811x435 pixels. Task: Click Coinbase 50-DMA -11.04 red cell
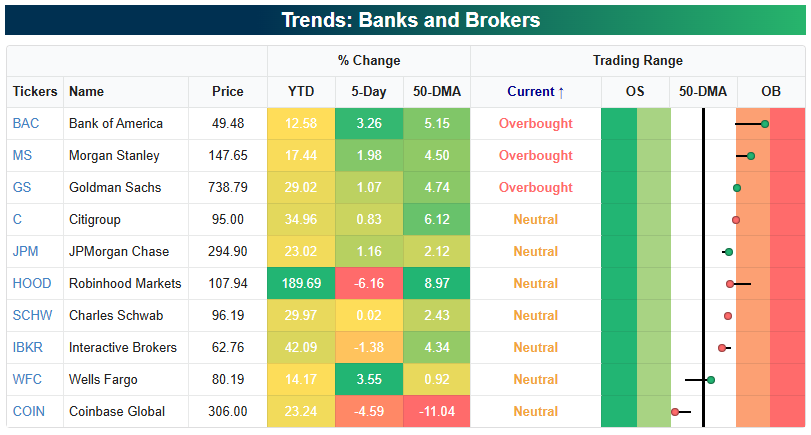point(436,412)
